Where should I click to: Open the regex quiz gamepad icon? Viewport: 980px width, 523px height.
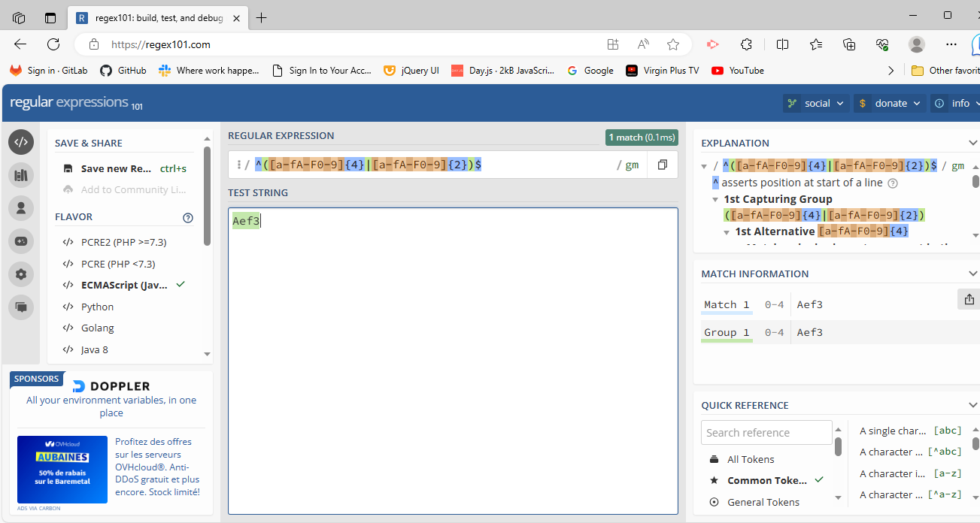pyautogui.click(x=21, y=241)
